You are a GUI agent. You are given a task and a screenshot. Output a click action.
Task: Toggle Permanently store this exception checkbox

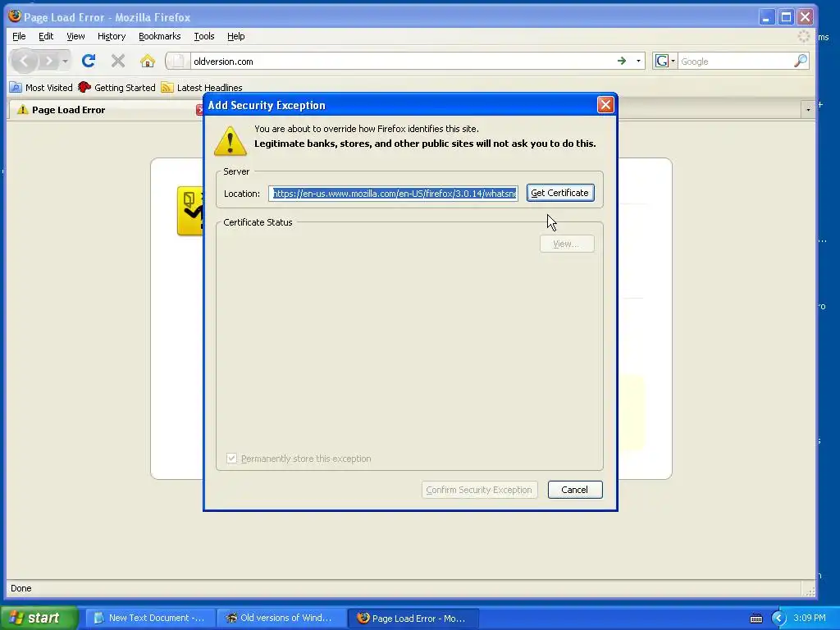coord(231,459)
